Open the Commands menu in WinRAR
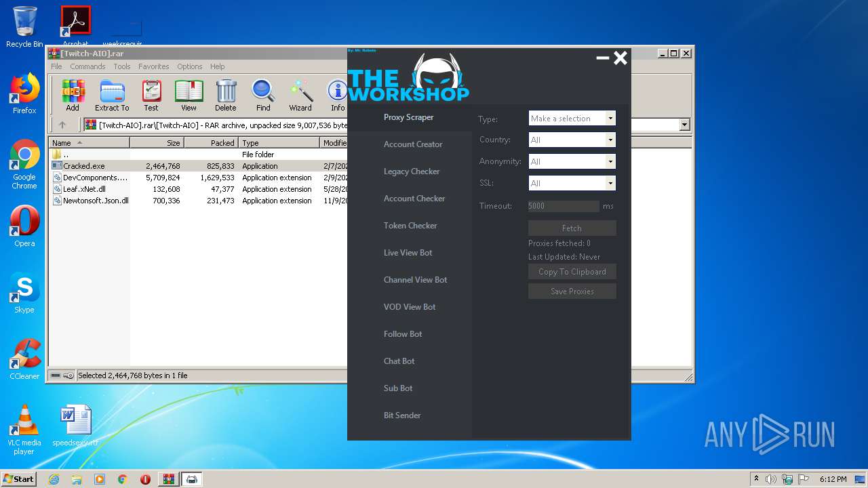868x488 pixels. click(87, 66)
